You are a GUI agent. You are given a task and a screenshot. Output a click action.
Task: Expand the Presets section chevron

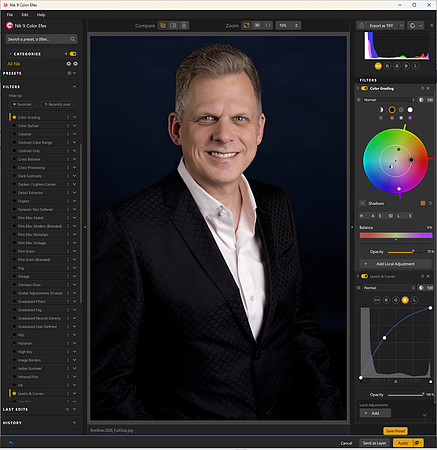tap(75, 73)
